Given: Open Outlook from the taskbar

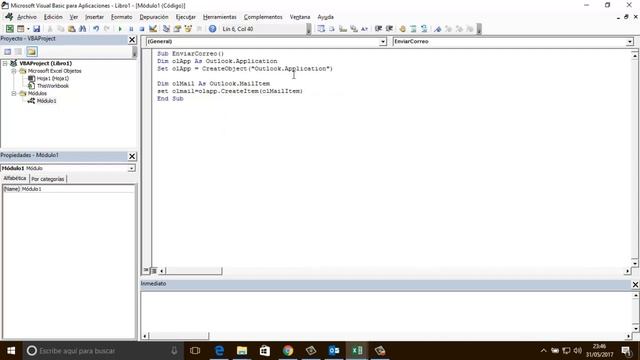Looking at the screenshot, I should click(334, 351).
